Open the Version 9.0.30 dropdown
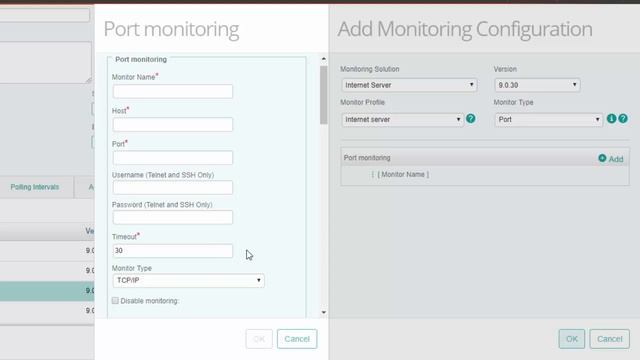Screen dimensions: 640x360 coord(537,85)
